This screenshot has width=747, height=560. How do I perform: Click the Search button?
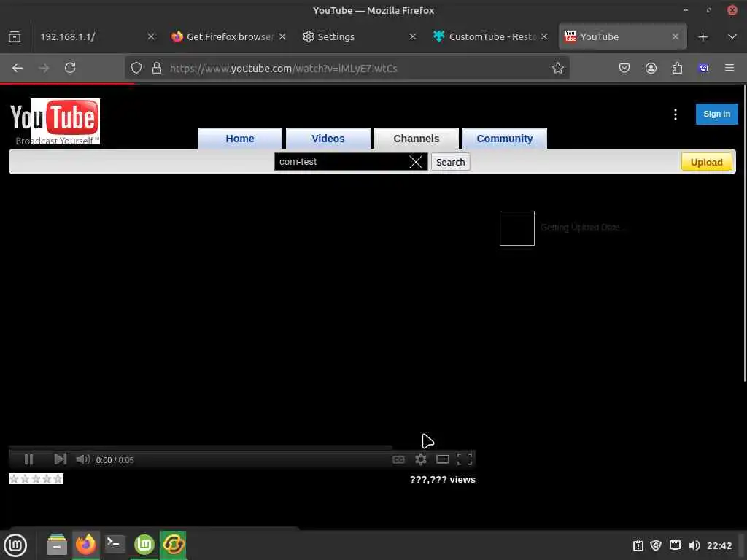[450, 163]
